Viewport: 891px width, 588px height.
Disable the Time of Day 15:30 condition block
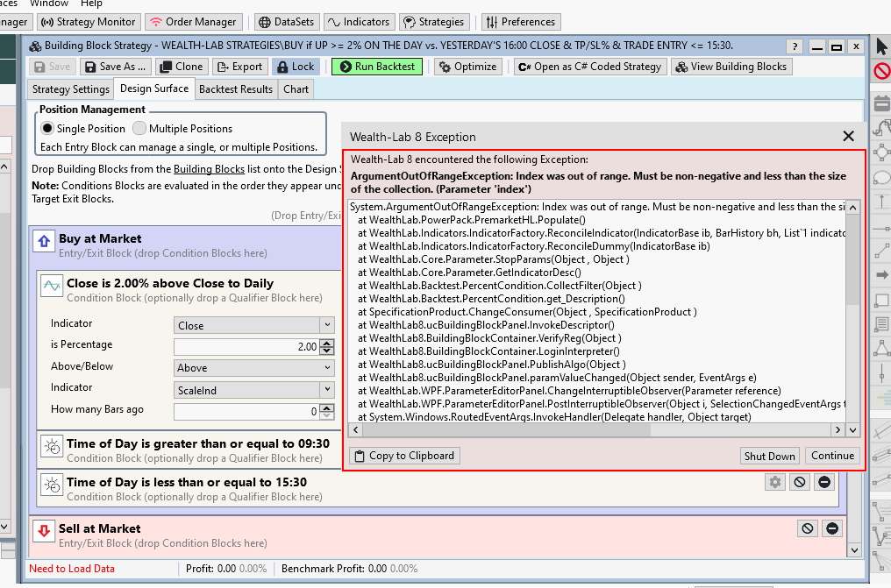pyautogui.click(x=800, y=483)
